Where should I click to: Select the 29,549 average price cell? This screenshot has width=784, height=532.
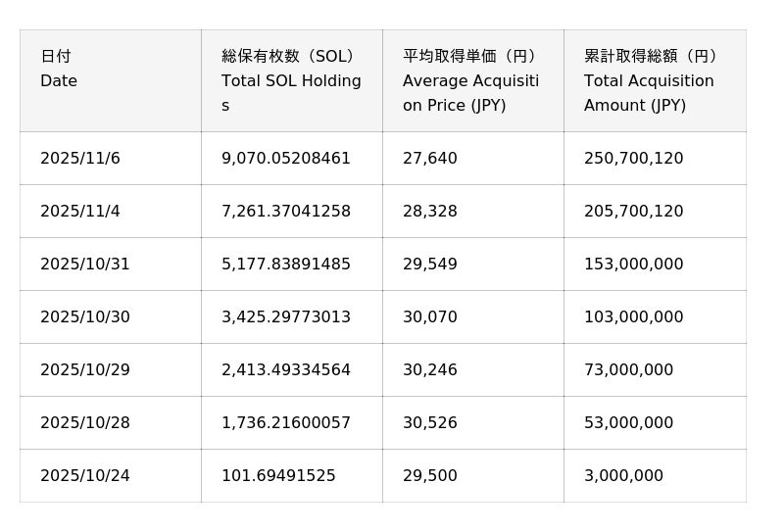pos(430,265)
